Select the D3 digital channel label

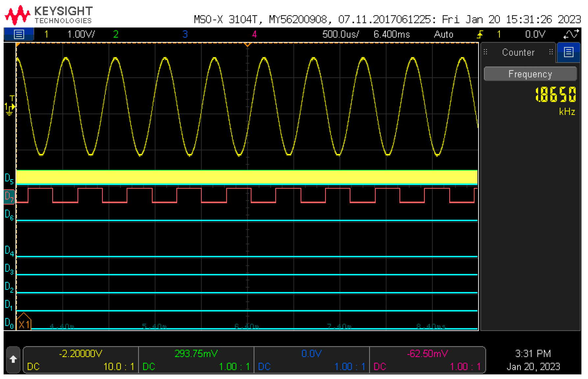[9, 269]
